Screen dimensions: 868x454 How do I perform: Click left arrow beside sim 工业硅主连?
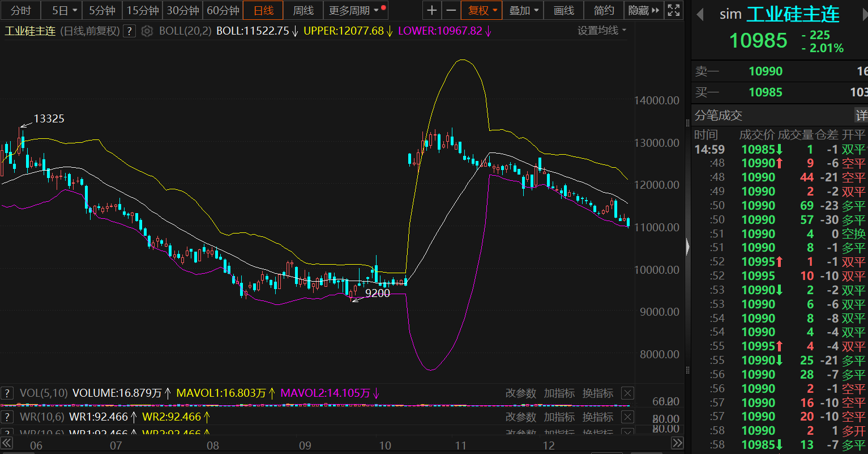[700, 14]
